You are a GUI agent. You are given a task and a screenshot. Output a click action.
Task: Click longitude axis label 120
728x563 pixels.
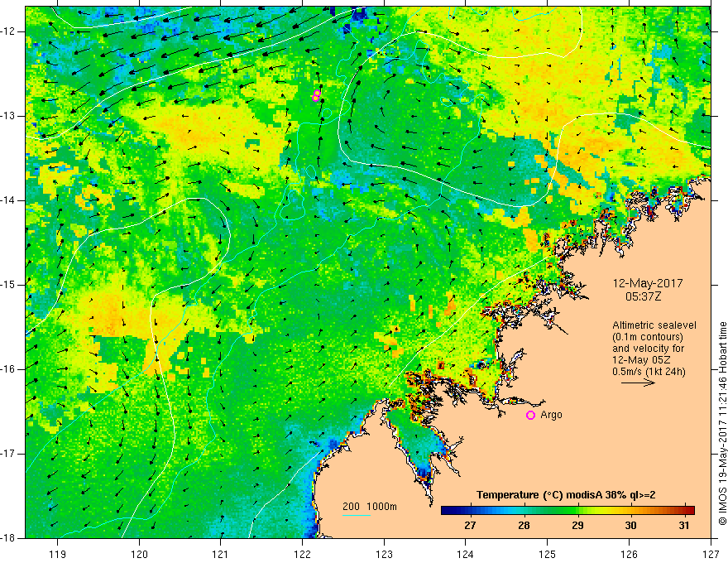(139, 554)
